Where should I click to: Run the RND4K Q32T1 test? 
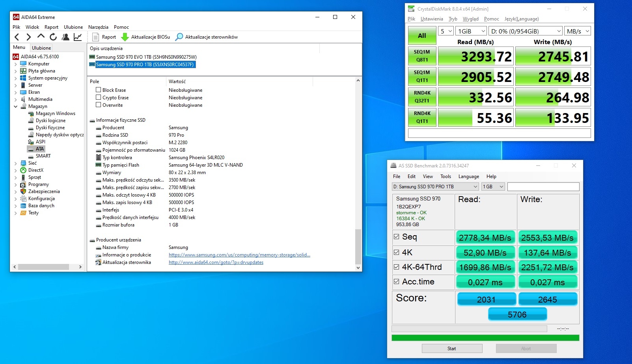pos(422,97)
